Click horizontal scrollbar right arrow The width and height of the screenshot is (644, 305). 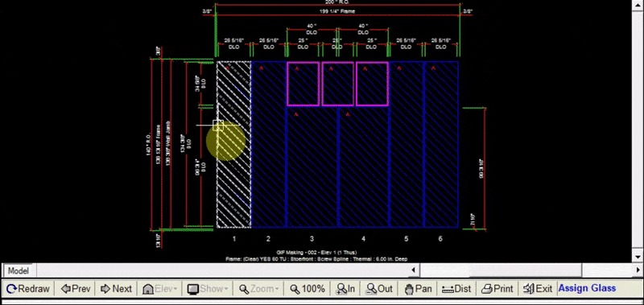(638, 270)
